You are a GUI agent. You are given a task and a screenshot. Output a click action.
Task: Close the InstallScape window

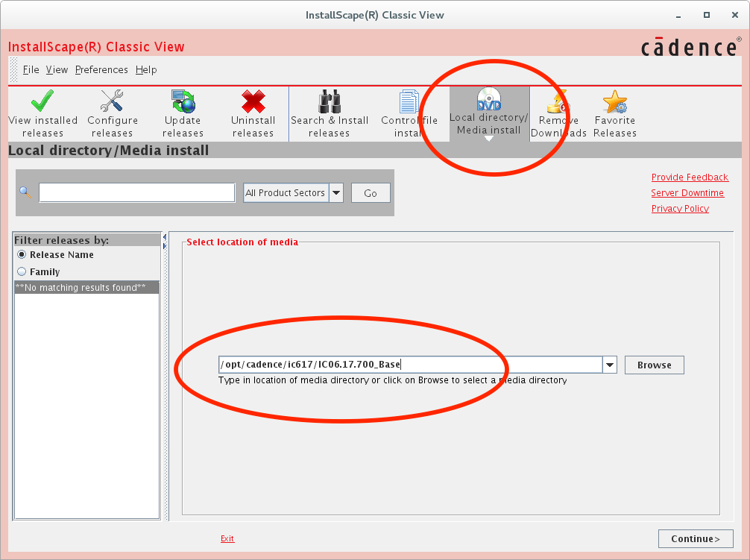click(735, 16)
